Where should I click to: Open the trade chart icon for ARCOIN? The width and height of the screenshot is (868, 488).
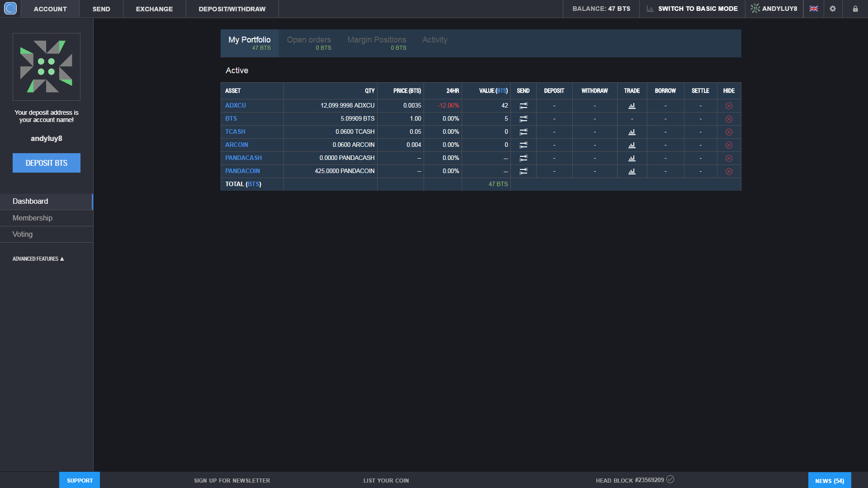632,145
